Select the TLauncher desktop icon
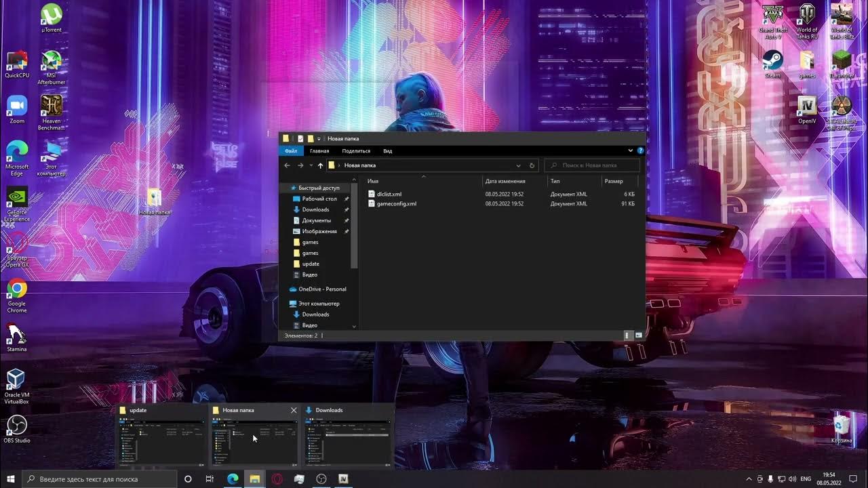The image size is (868, 488). click(x=842, y=64)
